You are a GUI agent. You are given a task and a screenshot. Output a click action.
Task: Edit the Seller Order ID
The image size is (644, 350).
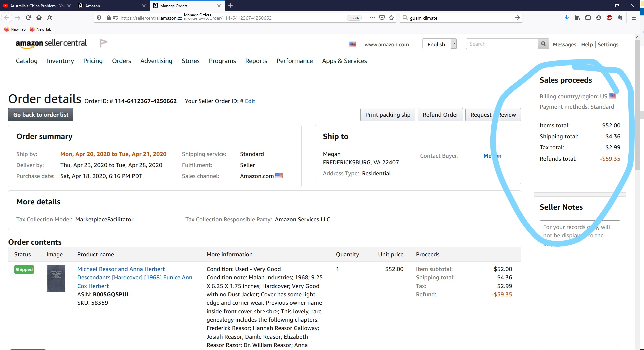pyautogui.click(x=250, y=101)
